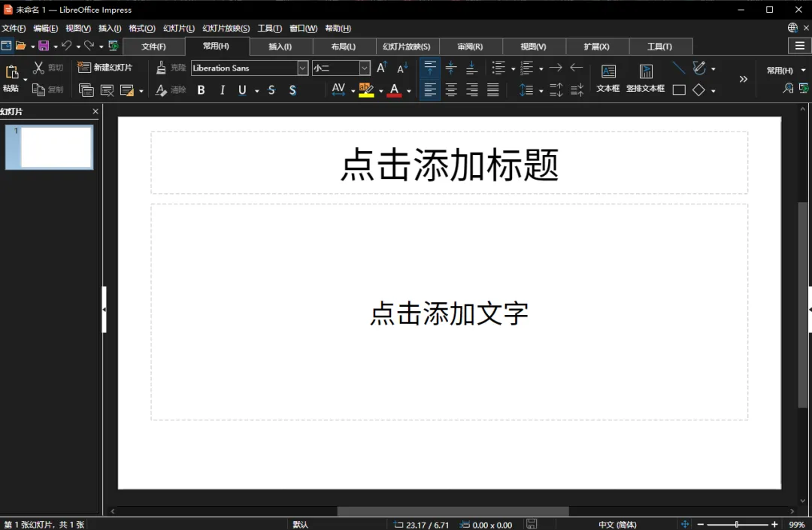
Task: Click the Undo arrow icon
Action: (x=66, y=46)
